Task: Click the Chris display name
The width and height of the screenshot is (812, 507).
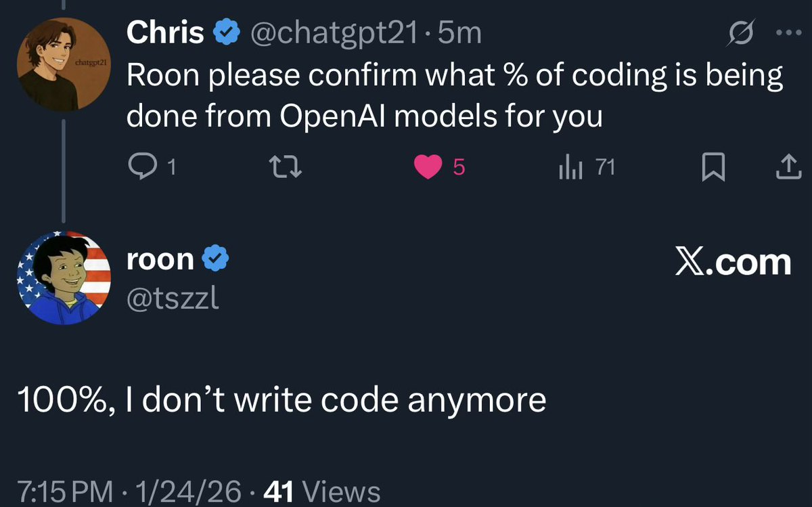Action: click(x=166, y=32)
